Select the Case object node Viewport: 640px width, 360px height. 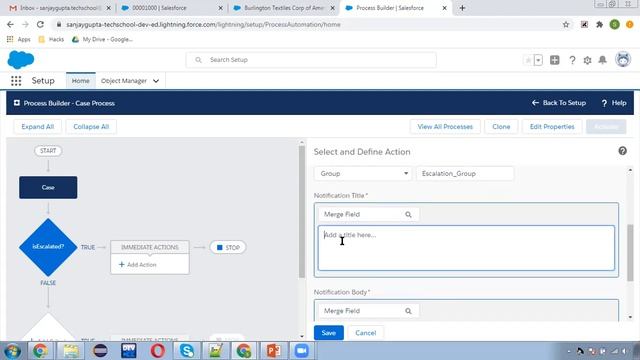48,187
